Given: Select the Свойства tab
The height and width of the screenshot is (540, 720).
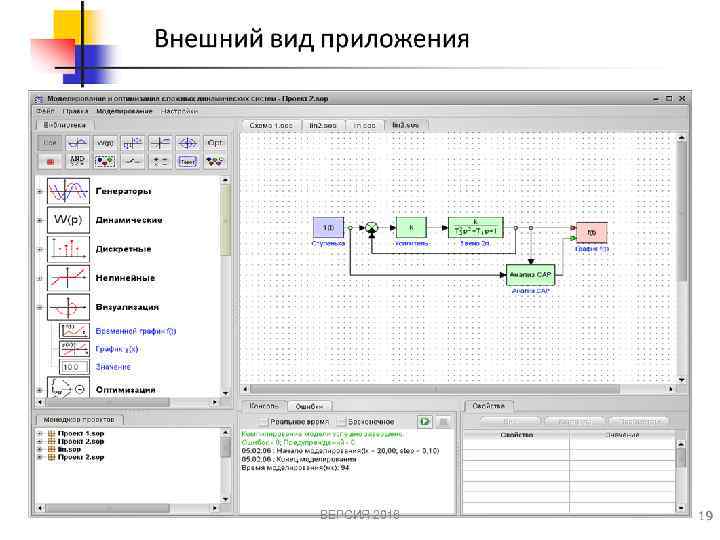Looking at the screenshot, I should tap(489, 406).
